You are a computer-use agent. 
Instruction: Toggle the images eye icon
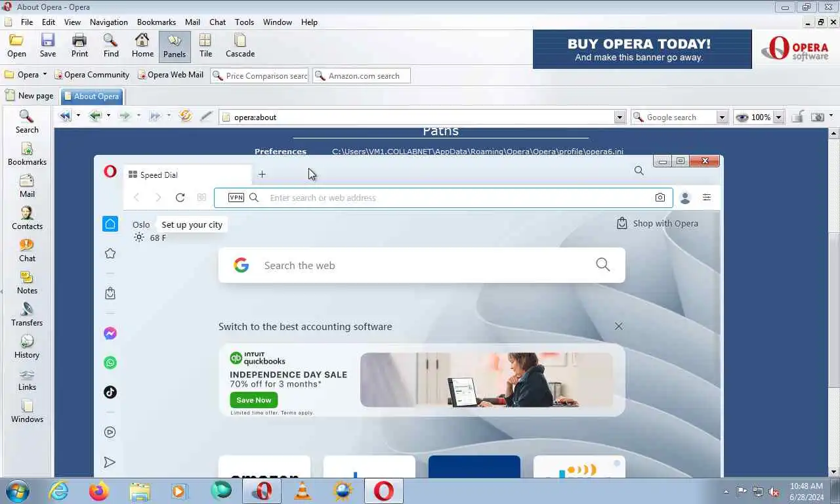click(x=742, y=117)
